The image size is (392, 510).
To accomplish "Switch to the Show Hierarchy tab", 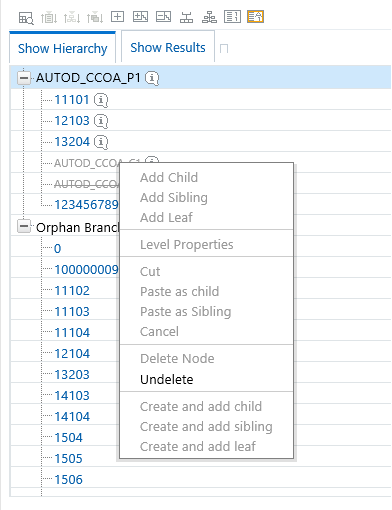I will [63, 48].
